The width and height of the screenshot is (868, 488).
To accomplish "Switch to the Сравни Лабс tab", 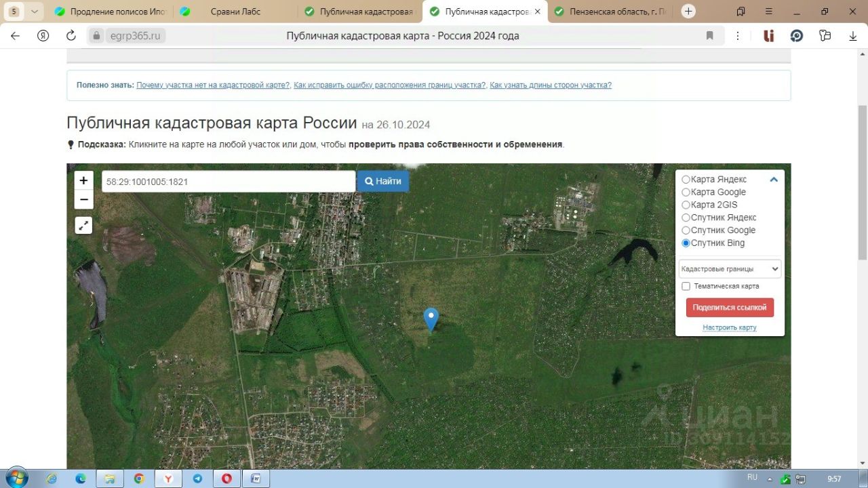I will coord(235,12).
